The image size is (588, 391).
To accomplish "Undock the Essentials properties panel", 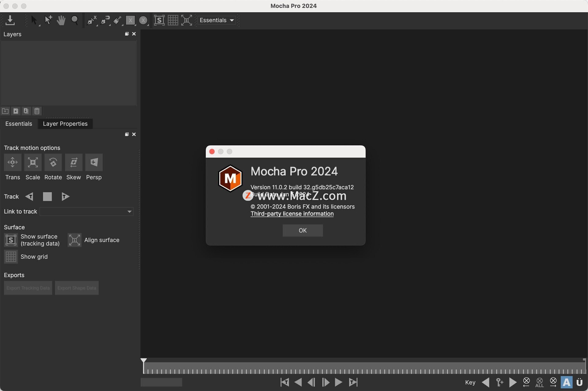I will pyautogui.click(x=127, y=134).
